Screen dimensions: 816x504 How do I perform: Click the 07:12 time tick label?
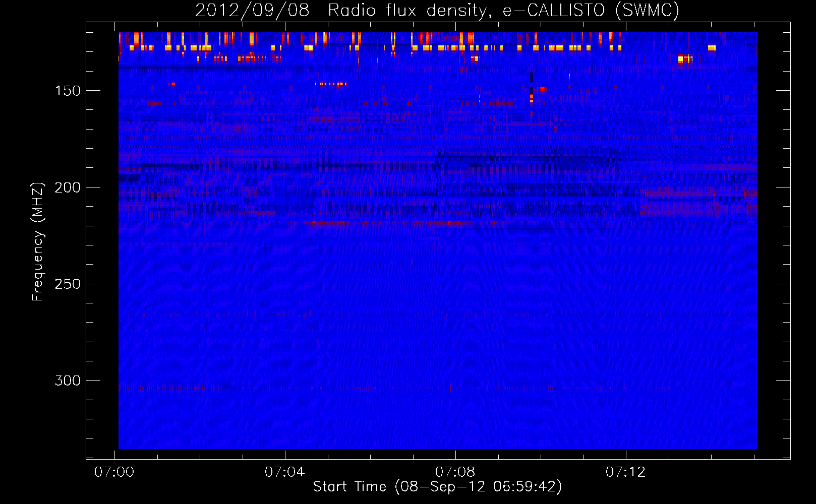tap(626, 472)
